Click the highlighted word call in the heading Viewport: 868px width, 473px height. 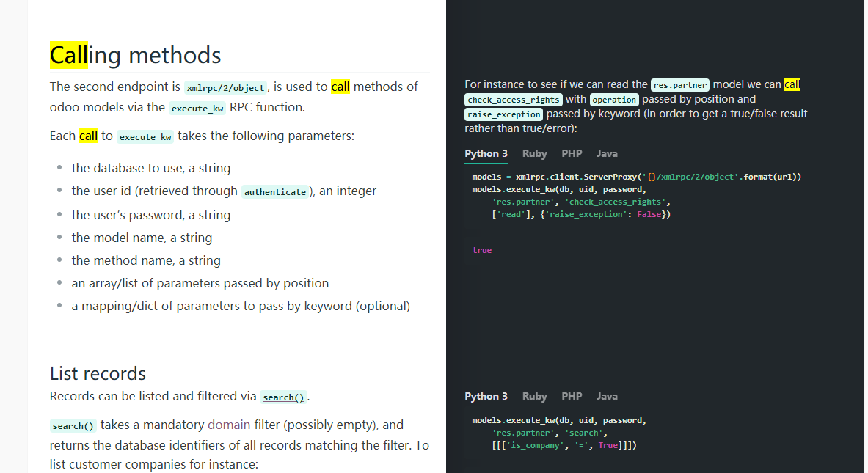(x=65, y=54)
